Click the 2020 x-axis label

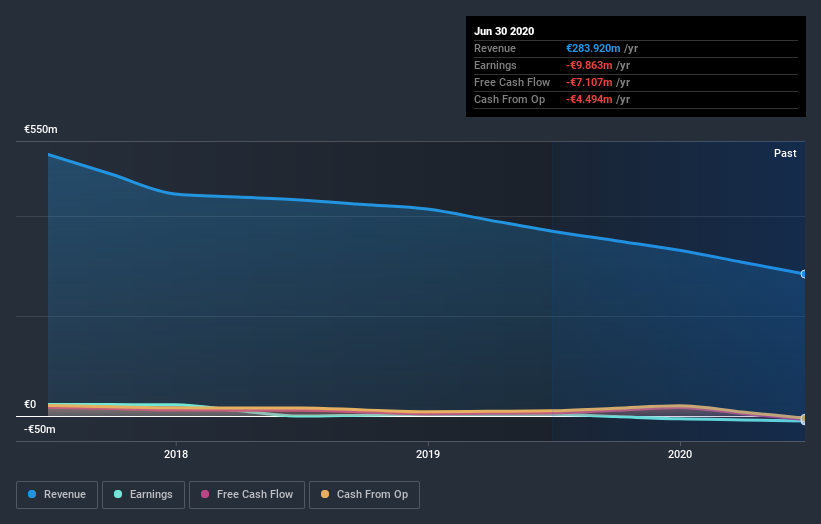point(680,454)
